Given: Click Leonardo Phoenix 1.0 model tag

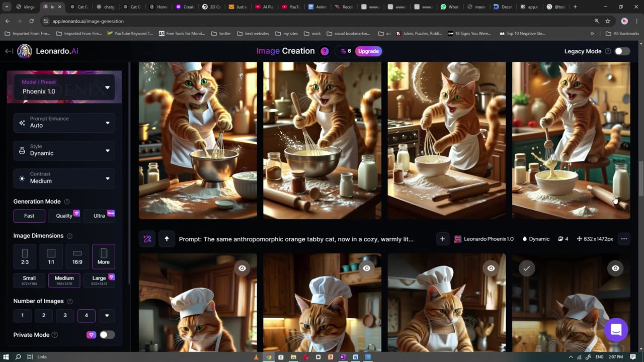Looking at the screenshot, I should click(x=484, y=239).
